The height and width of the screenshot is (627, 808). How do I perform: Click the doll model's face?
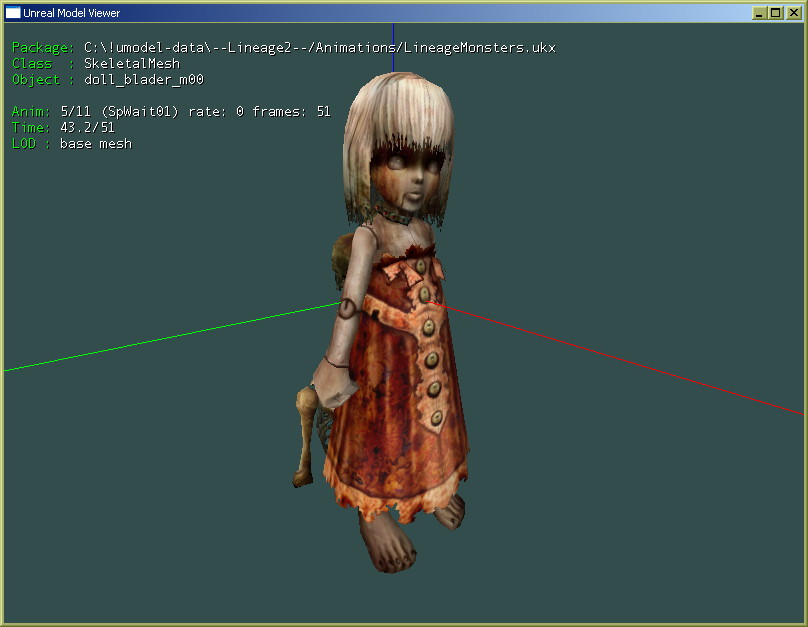(408, 180)
